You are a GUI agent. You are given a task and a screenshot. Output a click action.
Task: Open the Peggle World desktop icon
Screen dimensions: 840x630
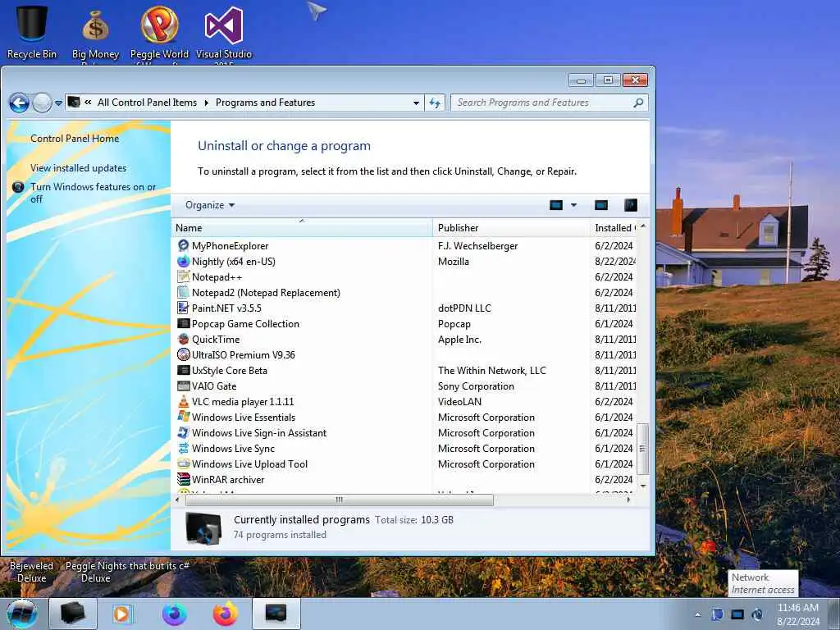[x=159, y=32]
